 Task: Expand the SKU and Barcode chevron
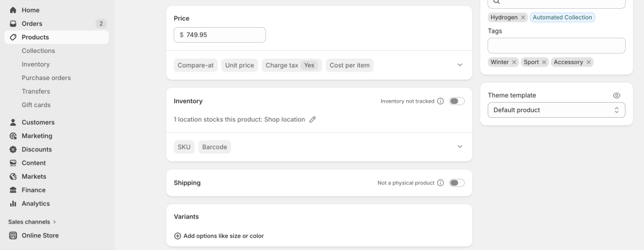click(x=460, y=147)
